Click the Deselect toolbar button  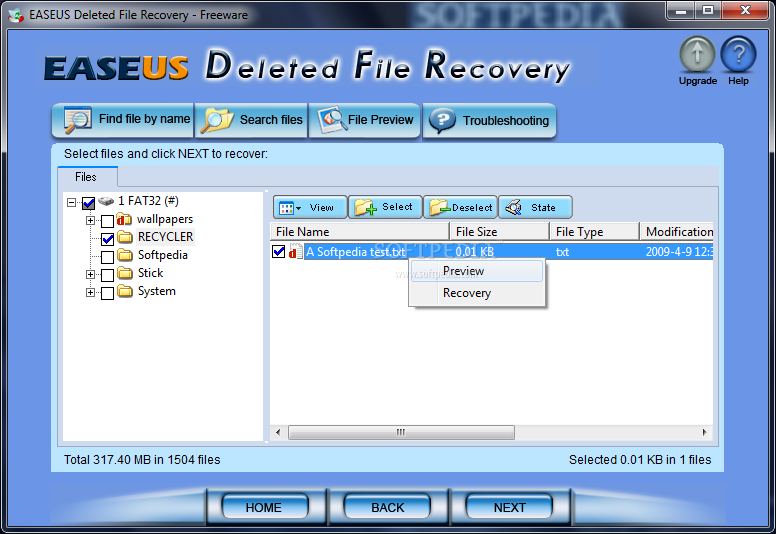[460, 207]
